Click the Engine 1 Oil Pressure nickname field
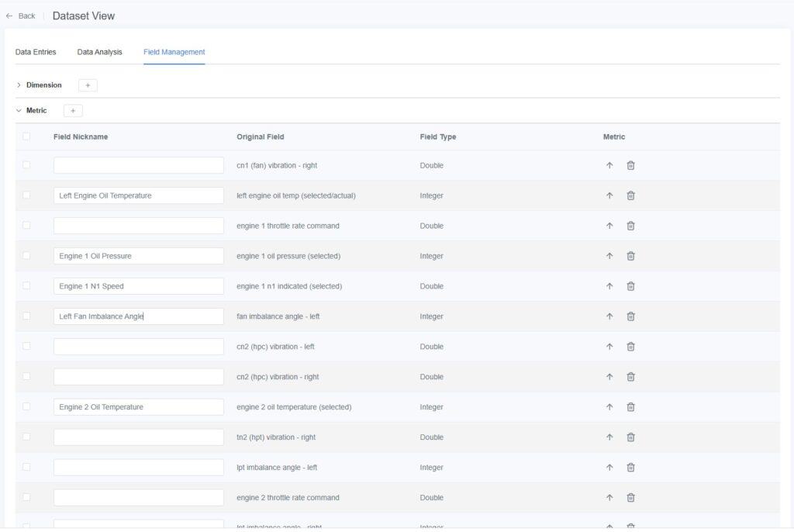The width and height of the screenshot is (794, 532). [139, 256]
